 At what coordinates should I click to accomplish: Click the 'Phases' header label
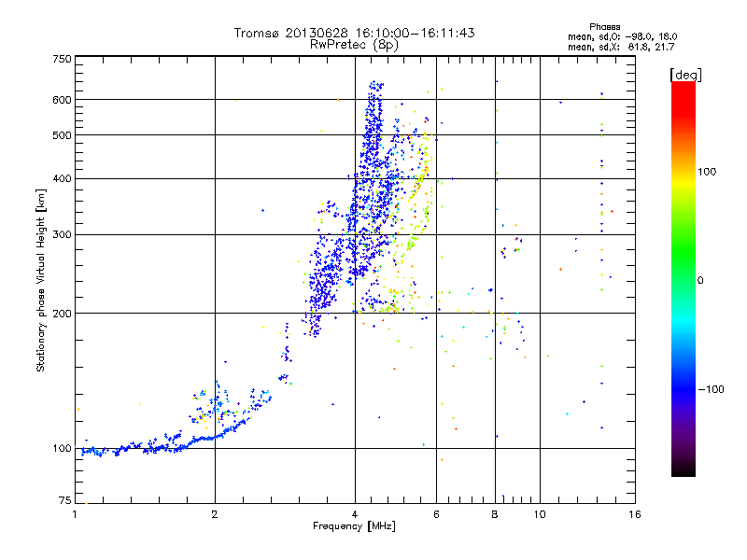click(604, 27)
